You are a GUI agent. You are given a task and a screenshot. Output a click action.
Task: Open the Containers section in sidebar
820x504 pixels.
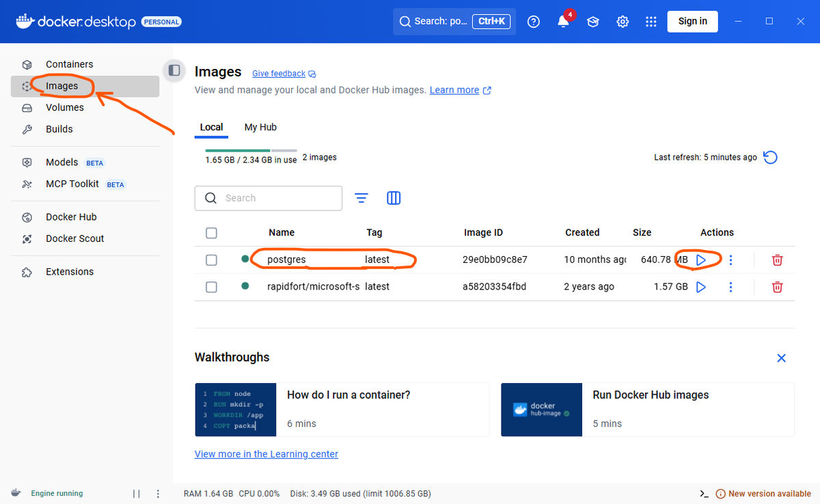coord(85,64)
